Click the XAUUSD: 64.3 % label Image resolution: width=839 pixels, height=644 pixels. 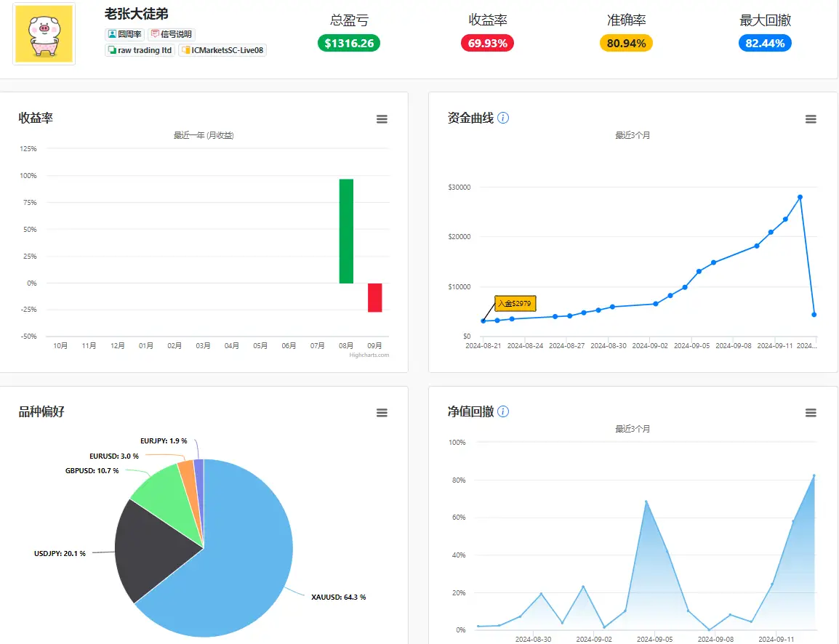pos(338,597)
